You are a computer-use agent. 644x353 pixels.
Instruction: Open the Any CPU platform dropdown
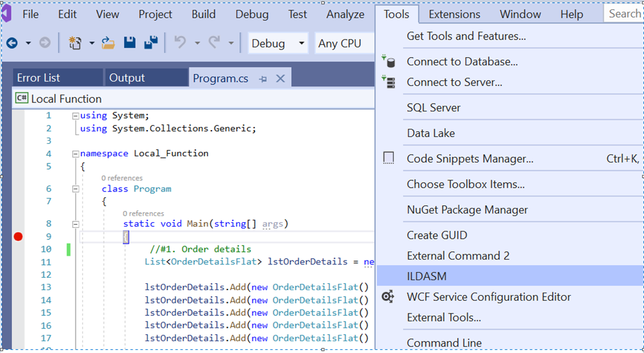[x=343, y=43]
